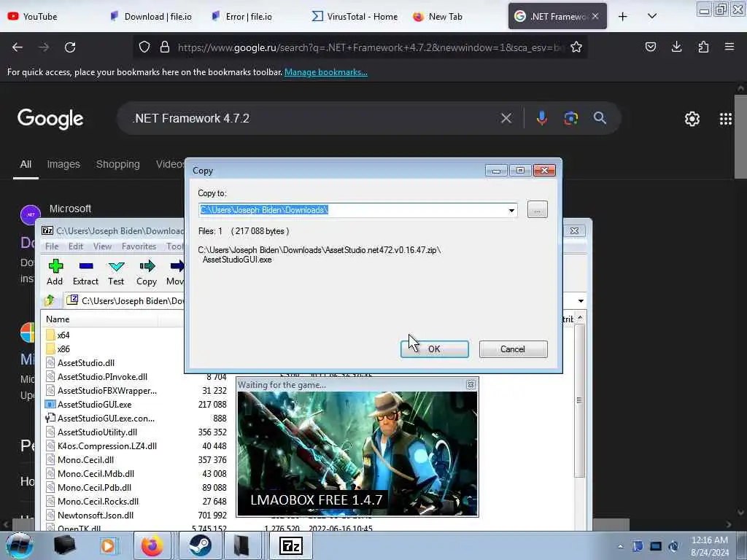This screenshot has height=560, width=747.
Task: Open the 7-Zip Favorites menu
Action: (139, 246)
